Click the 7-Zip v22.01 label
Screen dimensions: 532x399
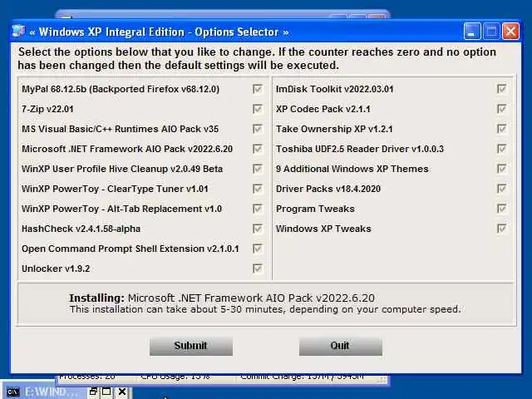(x=47, y=109)
